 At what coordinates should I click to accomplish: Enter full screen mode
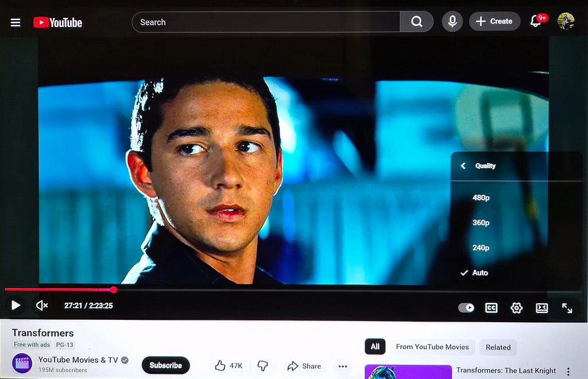(x=567, y=308)
